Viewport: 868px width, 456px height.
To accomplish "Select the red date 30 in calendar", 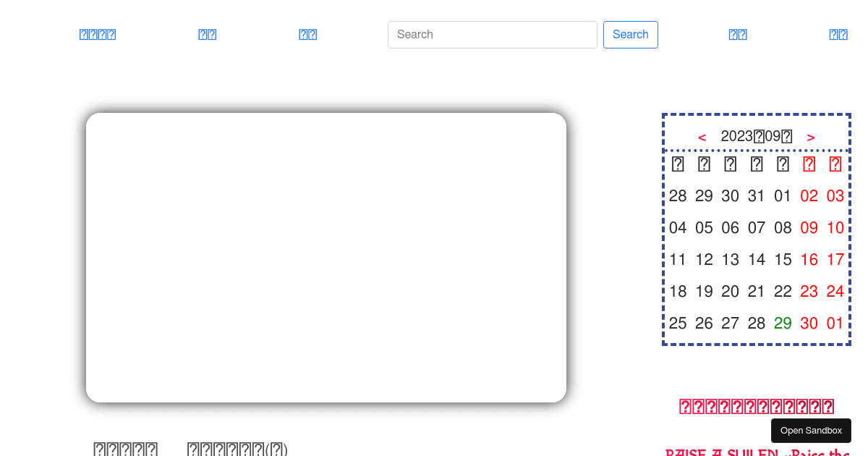I will pos(809,324).
